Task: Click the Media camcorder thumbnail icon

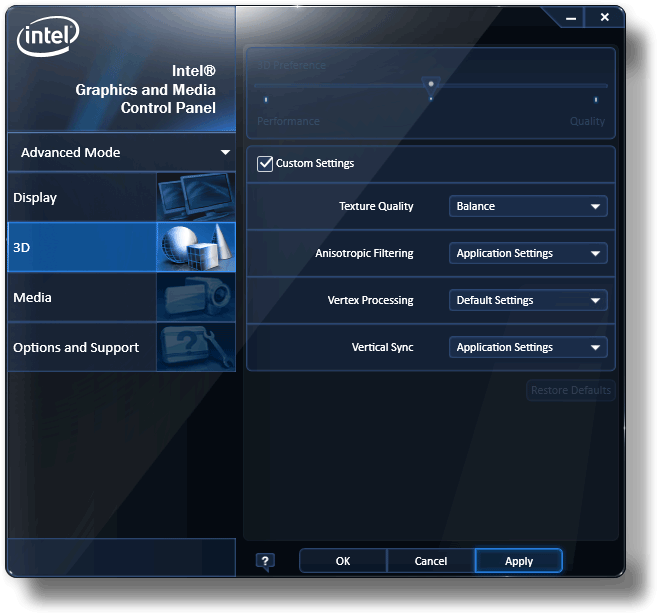Action: tap(196, 297)
